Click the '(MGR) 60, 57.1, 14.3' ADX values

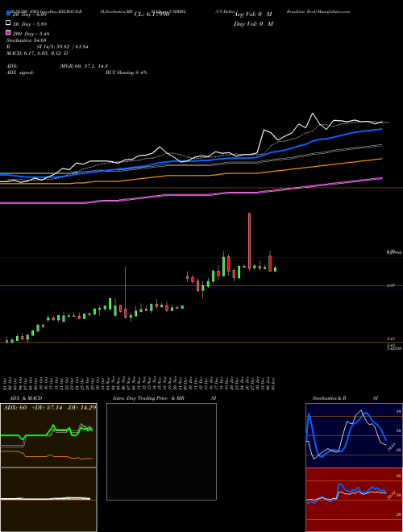pos(84,66)
